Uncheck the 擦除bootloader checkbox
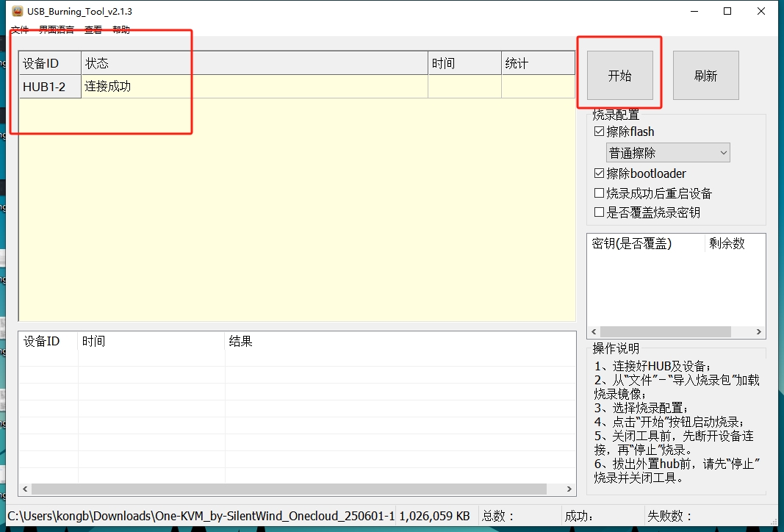The height and width of the screenshot is (532, 784). (599, 173)
